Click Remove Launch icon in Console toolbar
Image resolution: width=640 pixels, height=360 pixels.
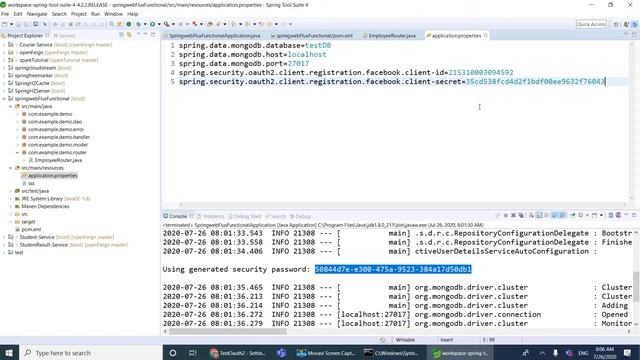(x=513, y=215)
